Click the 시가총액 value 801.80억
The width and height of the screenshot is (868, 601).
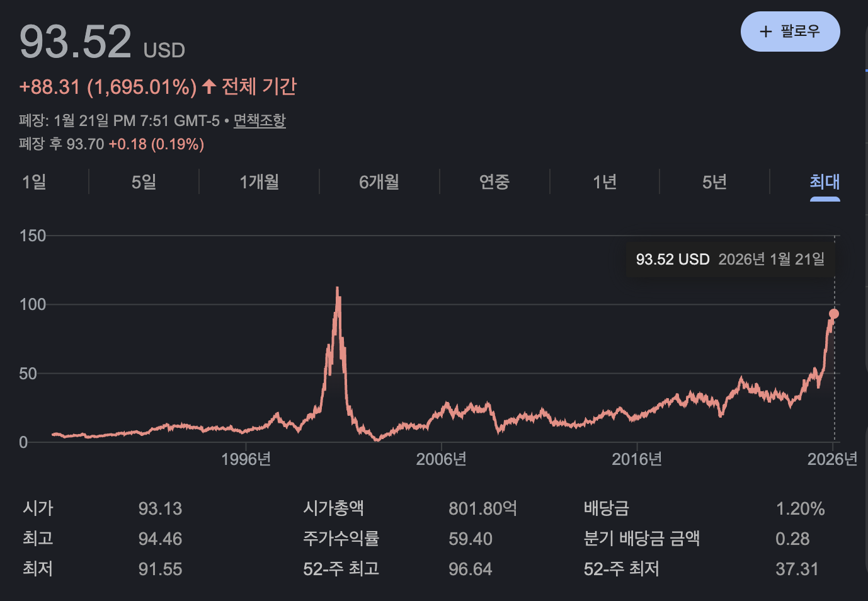483,508
